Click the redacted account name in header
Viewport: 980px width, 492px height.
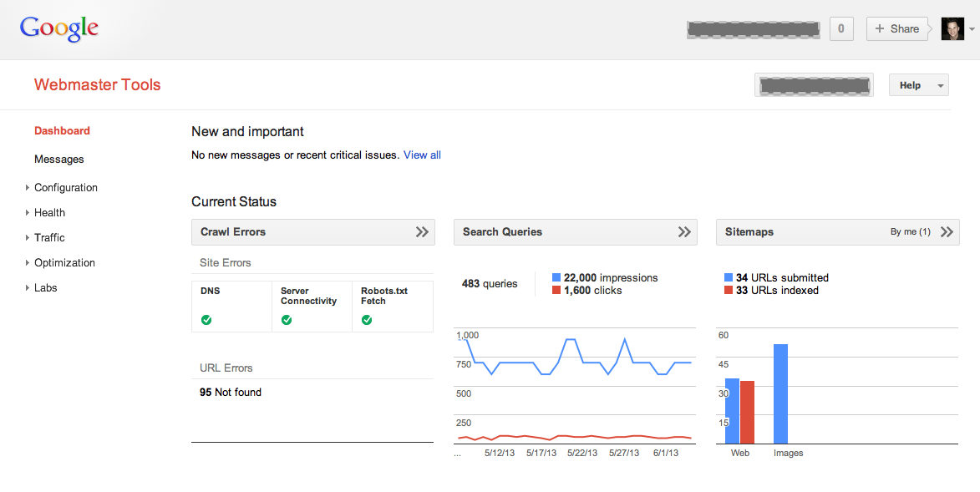(753, 28)
